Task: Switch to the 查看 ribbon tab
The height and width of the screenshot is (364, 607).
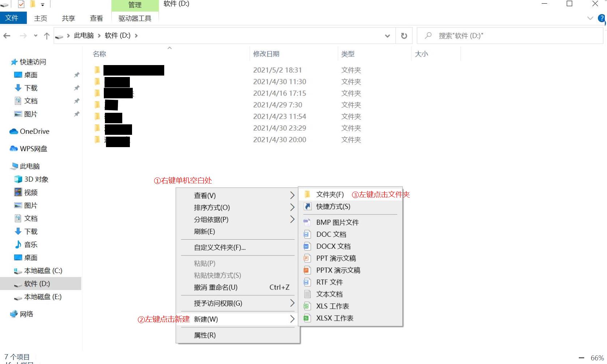Action: click(x=96, y=18)
